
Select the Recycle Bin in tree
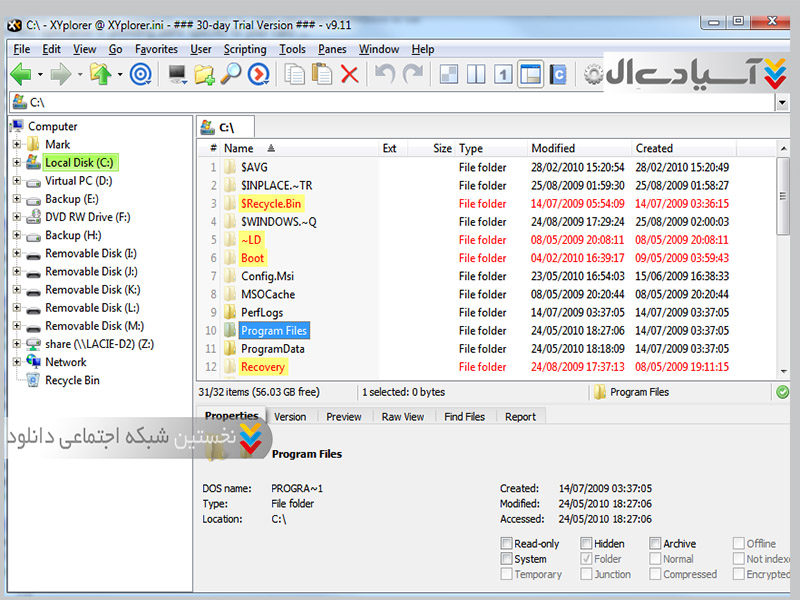click(x=72, y=381)
